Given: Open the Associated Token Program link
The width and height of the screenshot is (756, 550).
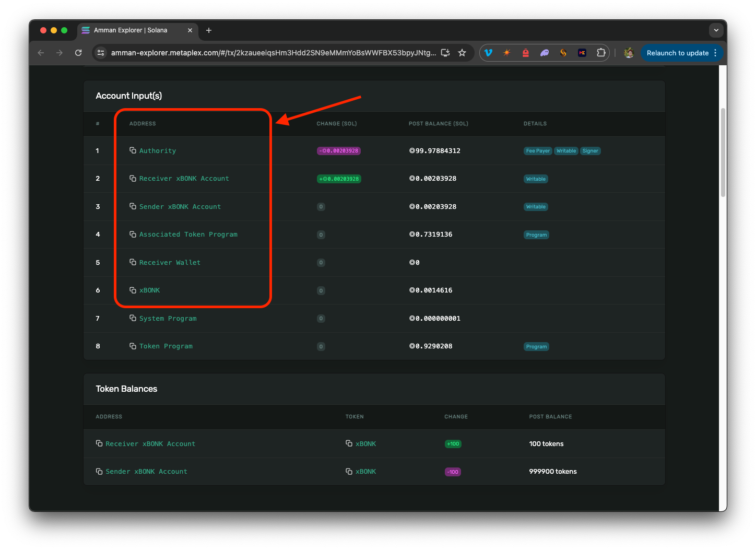Looking at the screenshot, I should (188, 235).
